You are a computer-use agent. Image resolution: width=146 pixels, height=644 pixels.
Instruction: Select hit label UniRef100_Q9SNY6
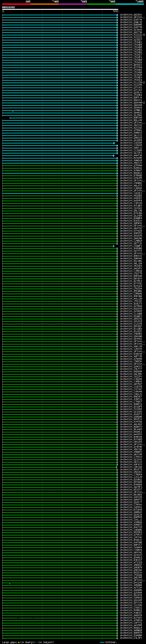click(131, 108)
